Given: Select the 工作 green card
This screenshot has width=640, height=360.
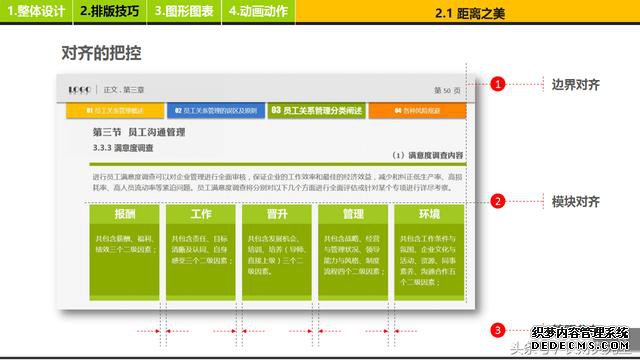Looking at the screenshot, I should (x=200, y=252).
